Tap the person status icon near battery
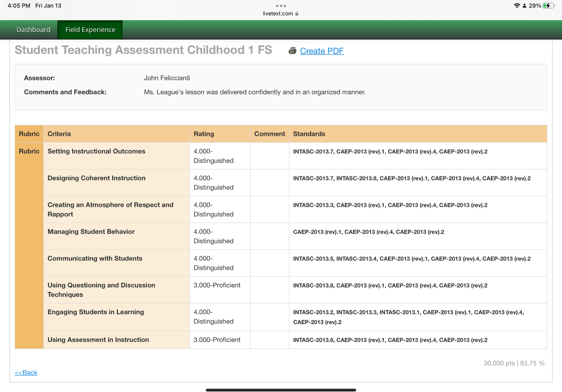The image size is (562, 392). point(524,6)
